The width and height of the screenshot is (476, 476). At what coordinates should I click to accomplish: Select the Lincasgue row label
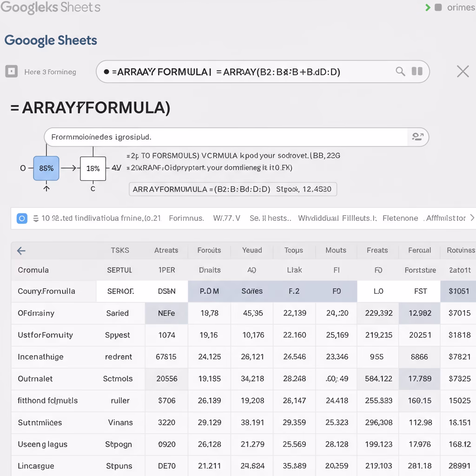(x=36, y=466)
